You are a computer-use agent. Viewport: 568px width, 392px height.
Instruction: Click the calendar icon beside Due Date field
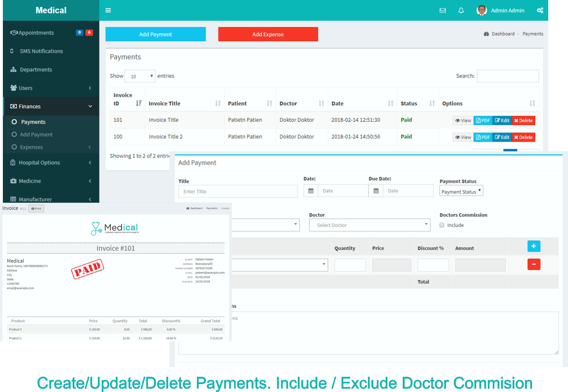pyautogui.click(x=376, y=191)
